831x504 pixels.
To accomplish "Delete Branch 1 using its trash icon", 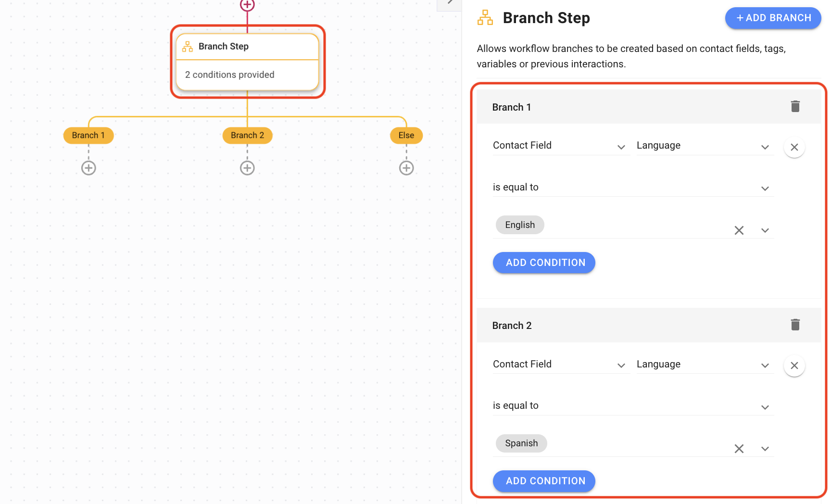I will pos(795,106).
